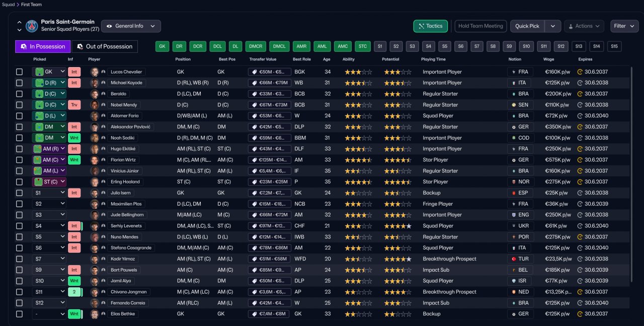
Task: Select the green STC position slot
Action: tap(363, 46)
